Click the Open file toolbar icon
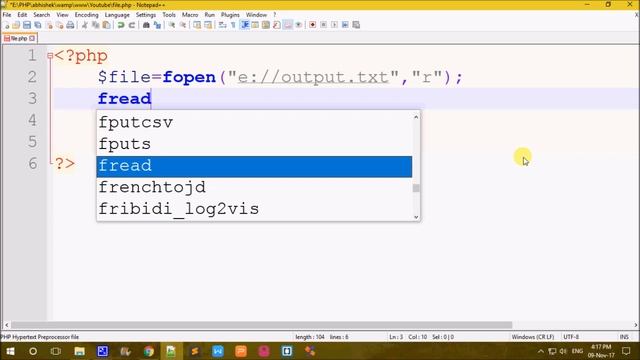The image size is (640, 360). tap(16, 25)
